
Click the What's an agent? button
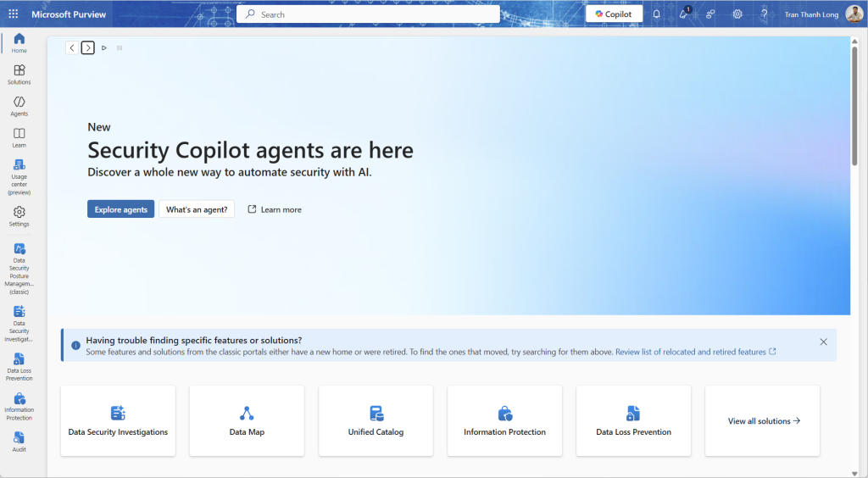[x=197, y=209]
